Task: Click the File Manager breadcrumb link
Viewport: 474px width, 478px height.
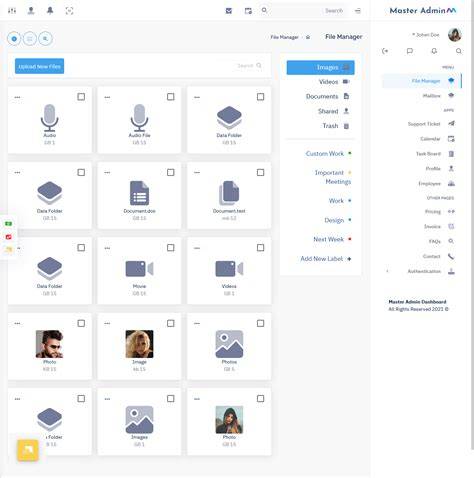Action: click(x=284, y=37)
